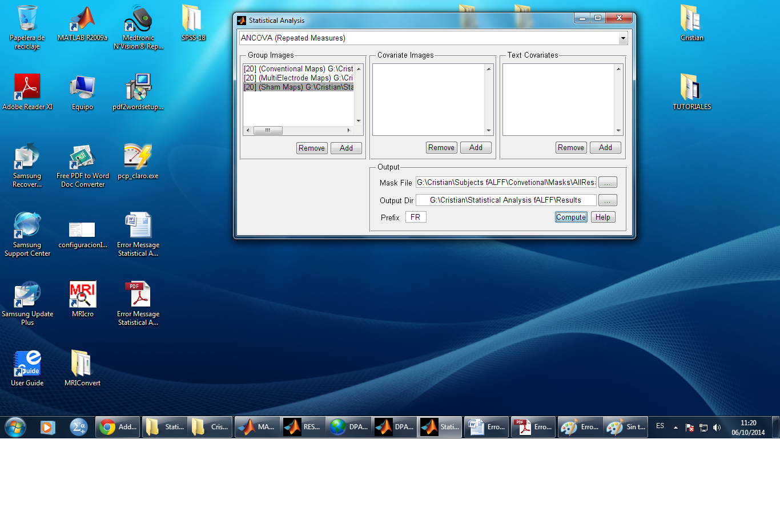
Task: Click Covariate Images list scroll-down arrow
Action: [489, 131]
